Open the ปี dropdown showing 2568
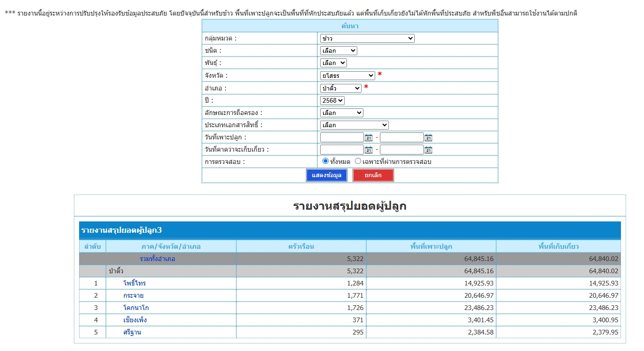Viewport: 644px width, 351px height. tap(332, 100)
